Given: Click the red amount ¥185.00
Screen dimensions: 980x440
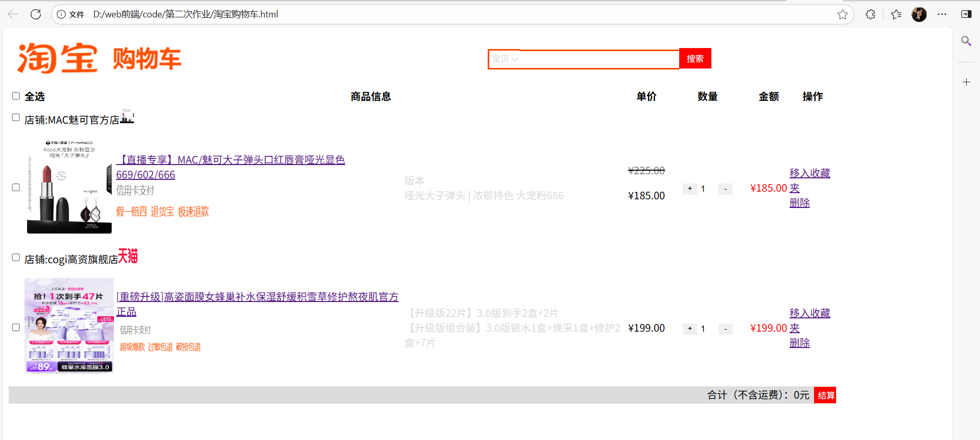Looking at the screenshot, I should pos(769,188).
